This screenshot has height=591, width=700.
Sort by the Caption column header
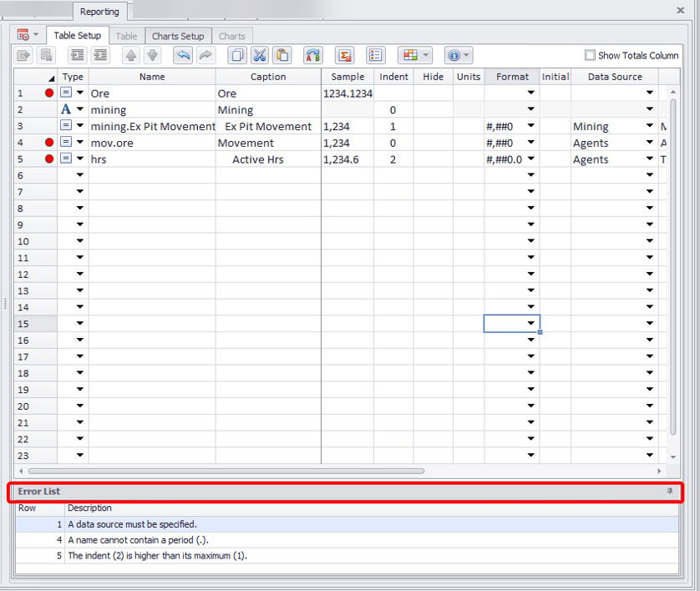click(x=268, y=77)
